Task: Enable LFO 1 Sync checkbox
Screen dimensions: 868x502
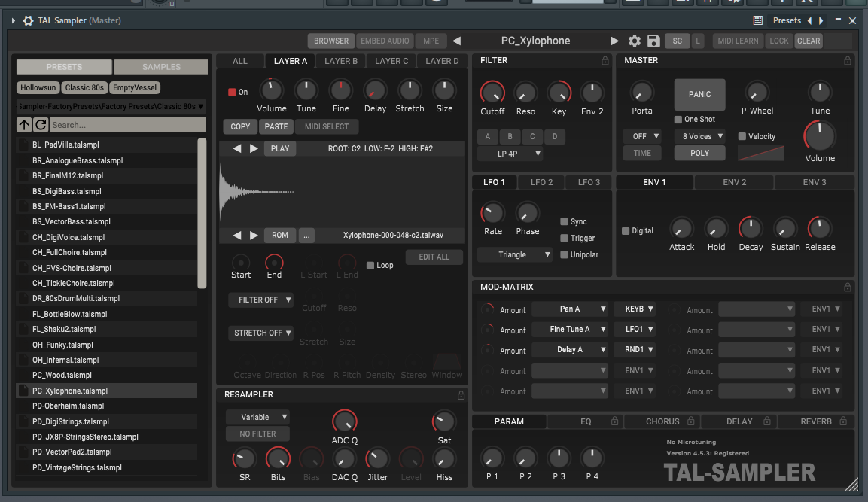Action: point(564,221)
